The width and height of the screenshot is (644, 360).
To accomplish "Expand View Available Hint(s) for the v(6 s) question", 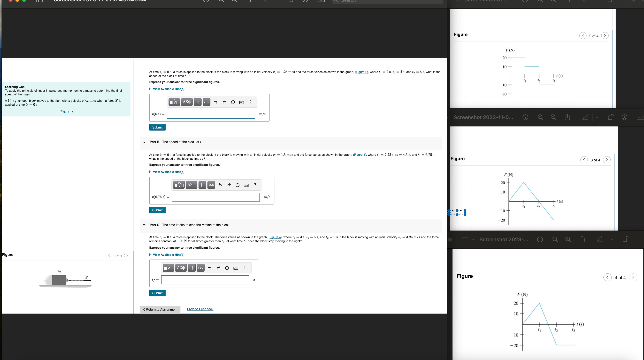I will (x=168, y=89).
